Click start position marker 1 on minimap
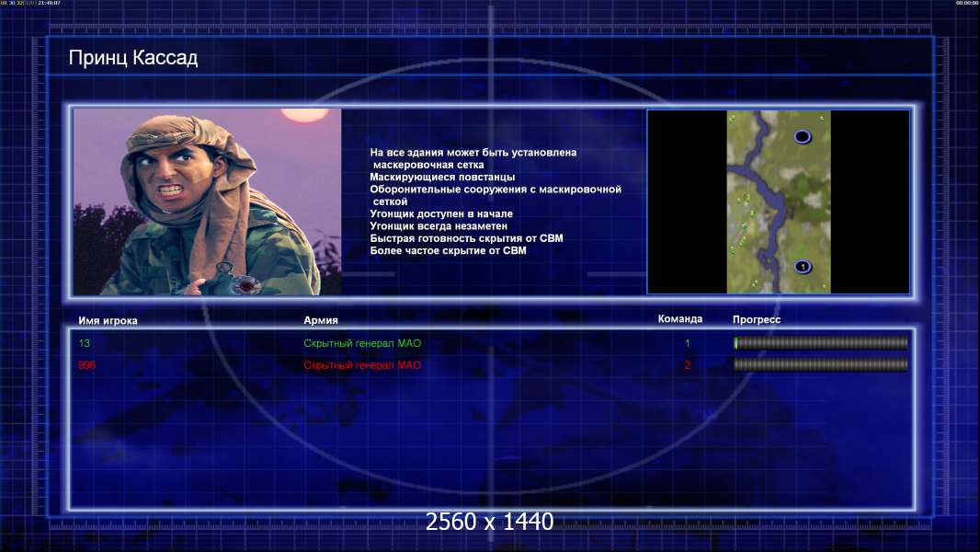The image size is (980, 552). coord(803,267)
